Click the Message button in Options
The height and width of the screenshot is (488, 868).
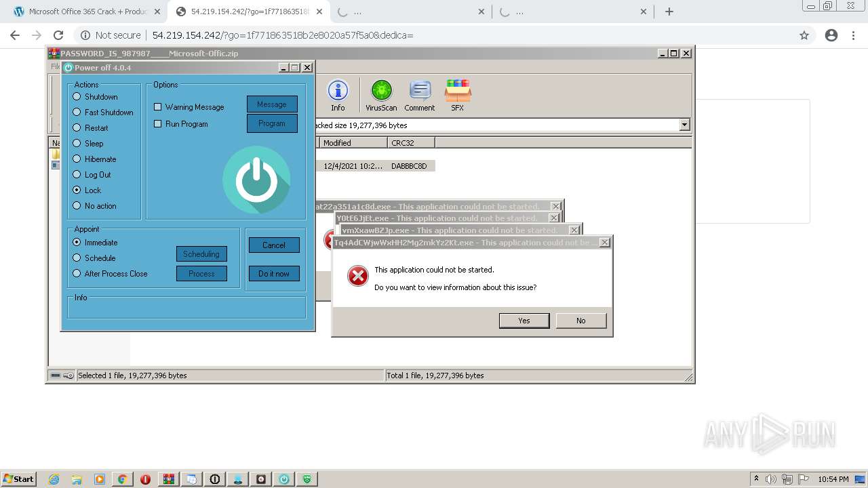272,104
